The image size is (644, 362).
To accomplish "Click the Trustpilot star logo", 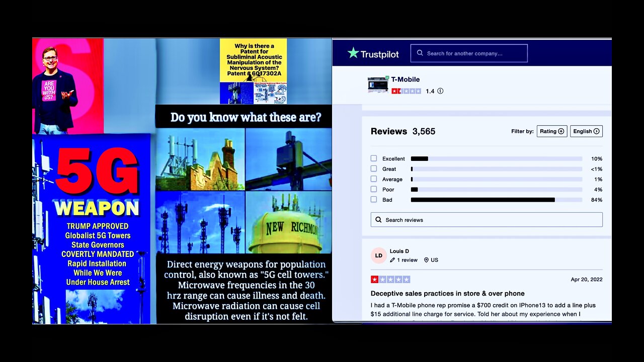I will 353,53.
